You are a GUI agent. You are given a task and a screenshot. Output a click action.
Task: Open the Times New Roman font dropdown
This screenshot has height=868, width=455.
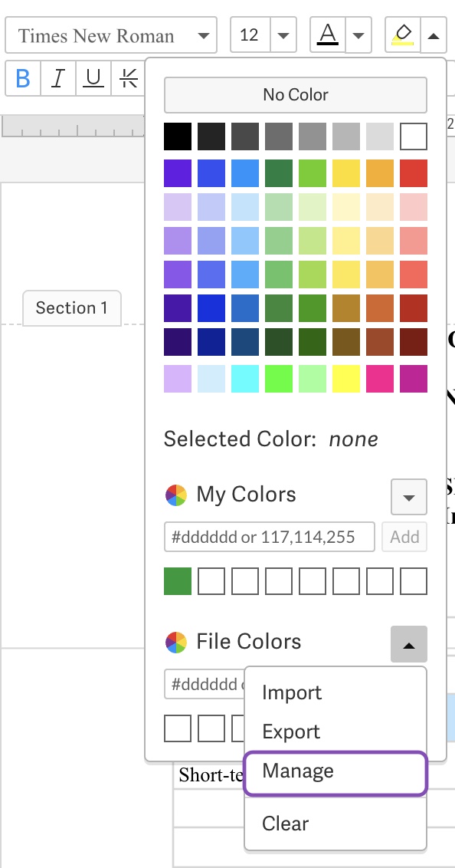point(111,35)
